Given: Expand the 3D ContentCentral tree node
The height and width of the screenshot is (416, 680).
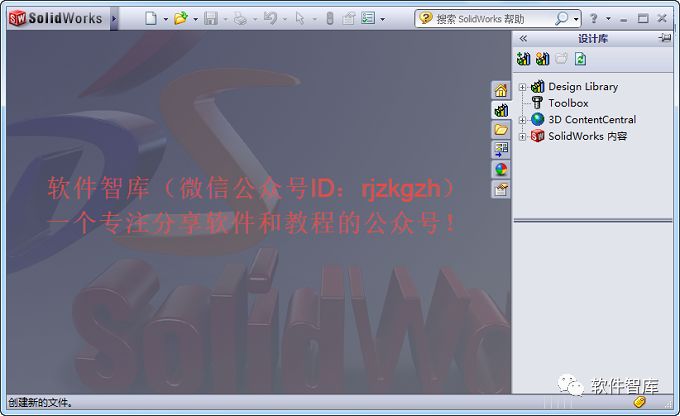Looking at the screenshot, I should pyautogui.click(x=523, y=120).
